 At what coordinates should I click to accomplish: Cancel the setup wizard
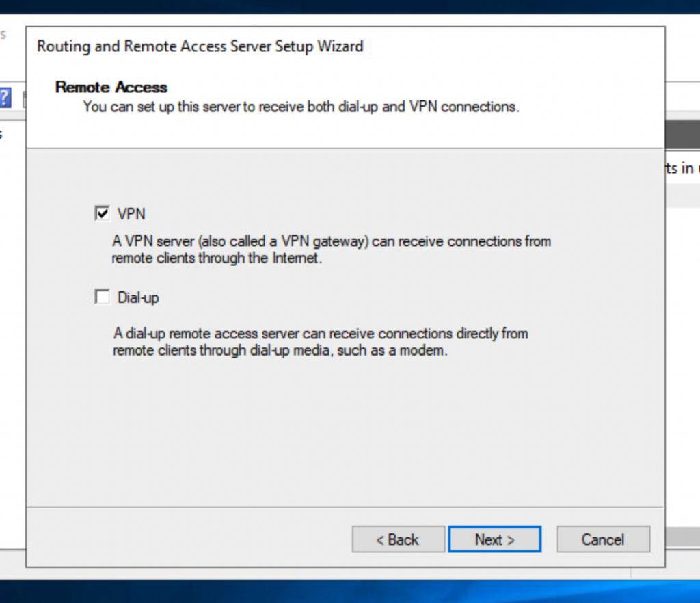pos(603,539)
